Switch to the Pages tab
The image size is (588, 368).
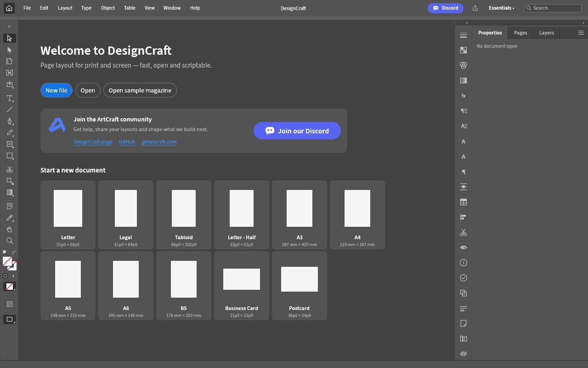pyautogui.click(x=520, y=33)
